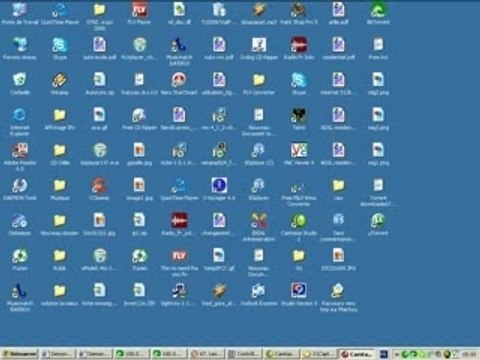Open the Démarrer start button

pyautogui.click(x=19, y=354)
